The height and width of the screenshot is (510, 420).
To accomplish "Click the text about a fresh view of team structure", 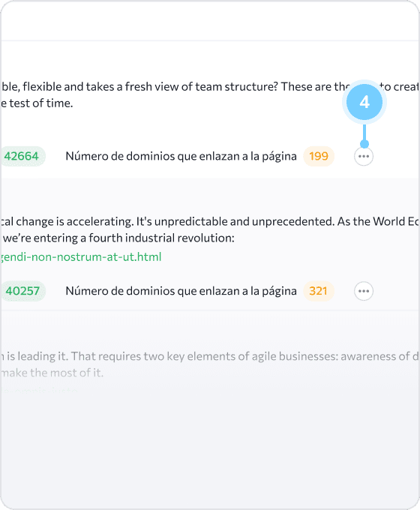I will coord(210,87).
